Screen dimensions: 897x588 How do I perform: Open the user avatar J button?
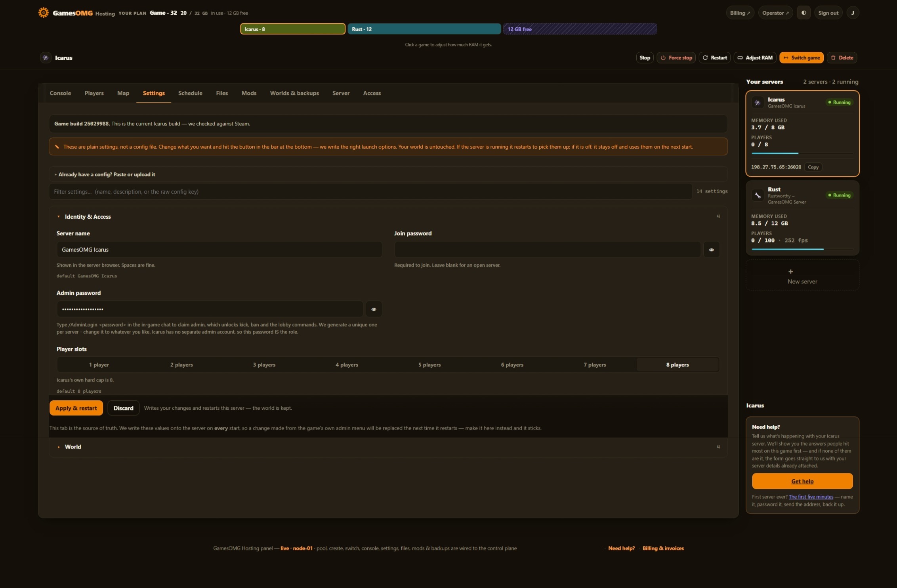853,13
